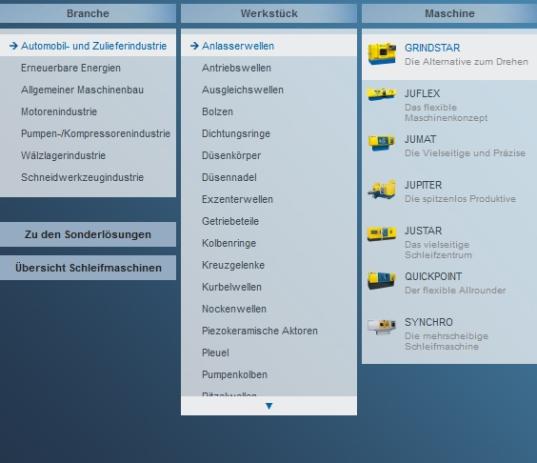Open the SYNCHRO machine image
This screenshot has height=463, width=537.
click(382, 326)
